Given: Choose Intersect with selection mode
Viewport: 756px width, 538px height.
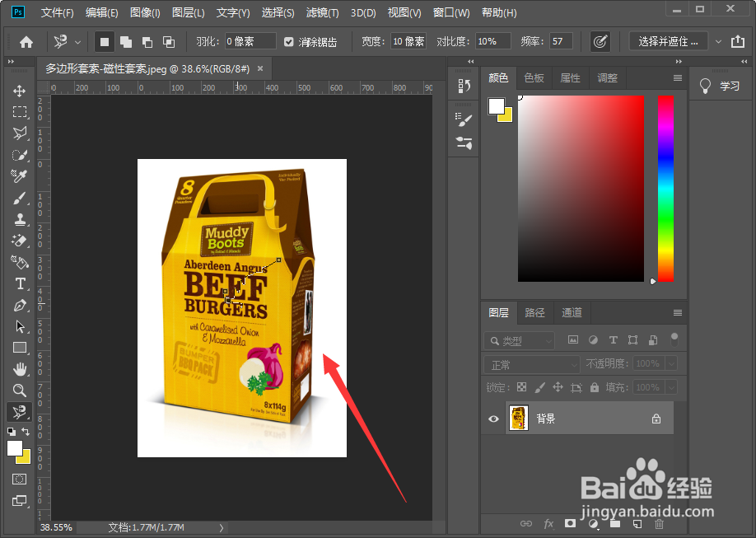Looking at the screenshot, I should pyautogui.click(x=168, y=42).
